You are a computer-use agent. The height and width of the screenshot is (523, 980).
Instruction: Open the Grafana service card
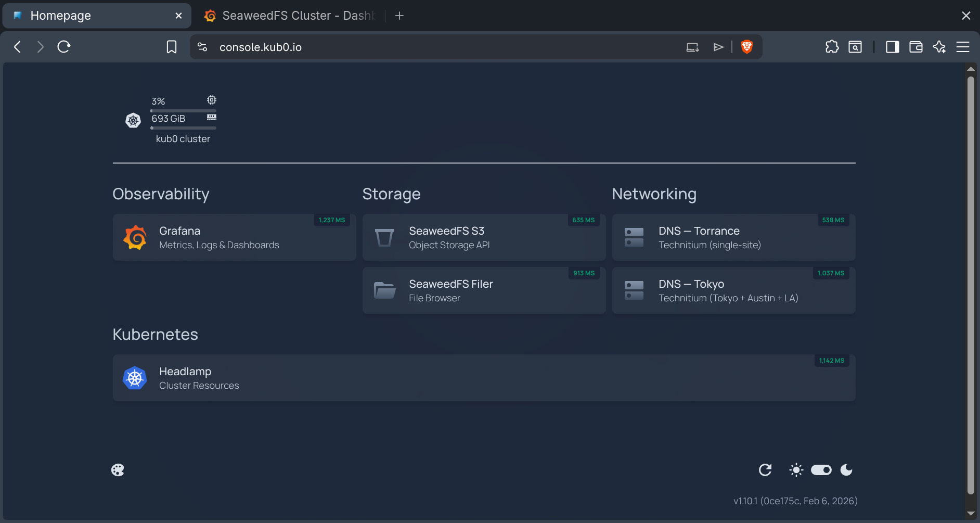click(x=234, y=237)
